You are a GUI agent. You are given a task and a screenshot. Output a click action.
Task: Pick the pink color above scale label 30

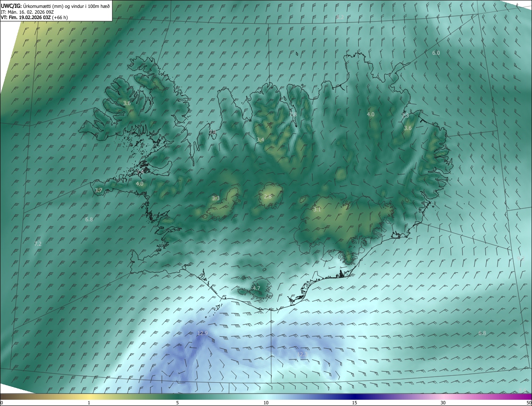click(x=443, y=396)
